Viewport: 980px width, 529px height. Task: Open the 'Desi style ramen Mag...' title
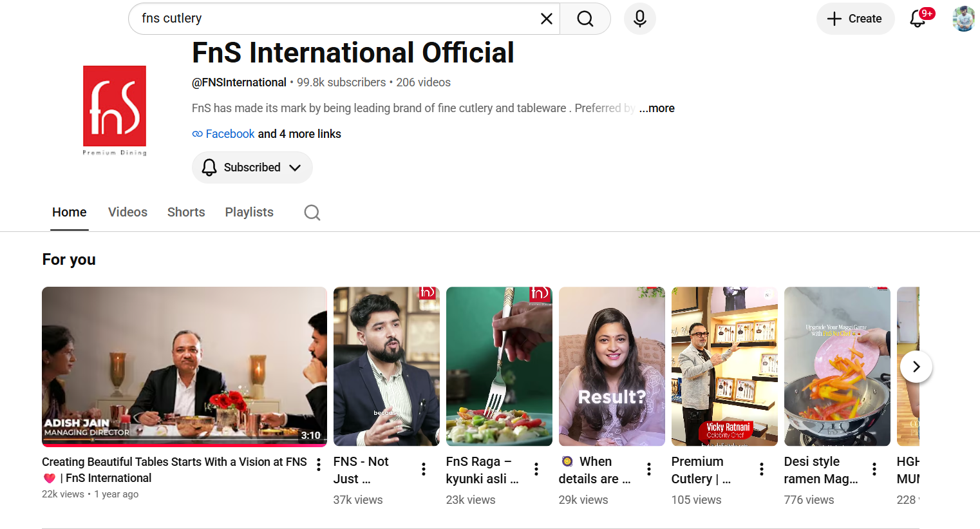point(821,470)
